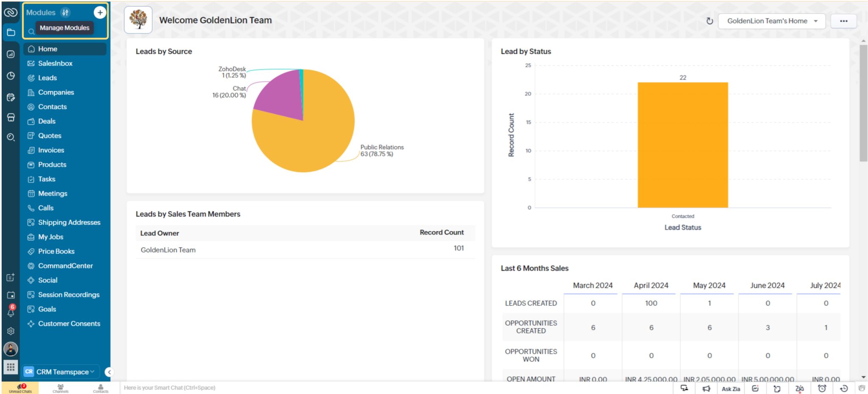The height and width of the screenshot is (394, 868).
Task: Open the GoldenLion Team's Home dropdown
Action: 771,20
